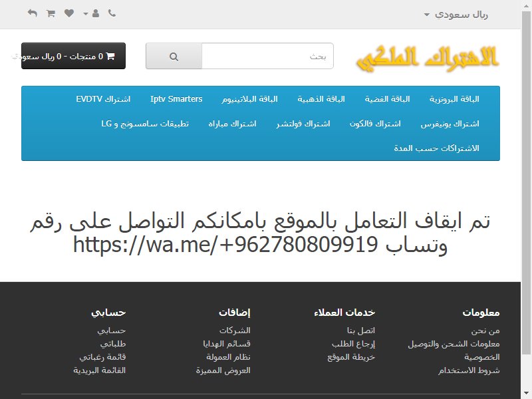This screenshot has width=532, height=399.
Task: Click the wa.me WhatsApp link text
Action: pyautogui.click(x=225, y=245)
